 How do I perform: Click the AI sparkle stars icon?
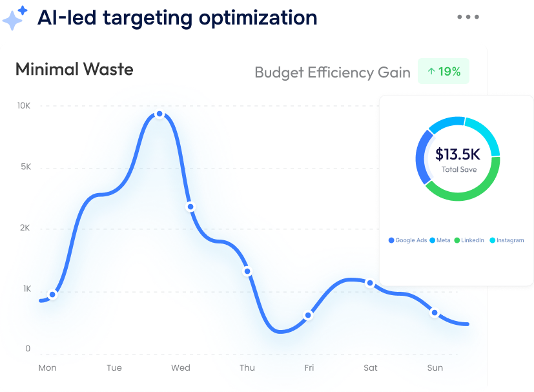14,18
